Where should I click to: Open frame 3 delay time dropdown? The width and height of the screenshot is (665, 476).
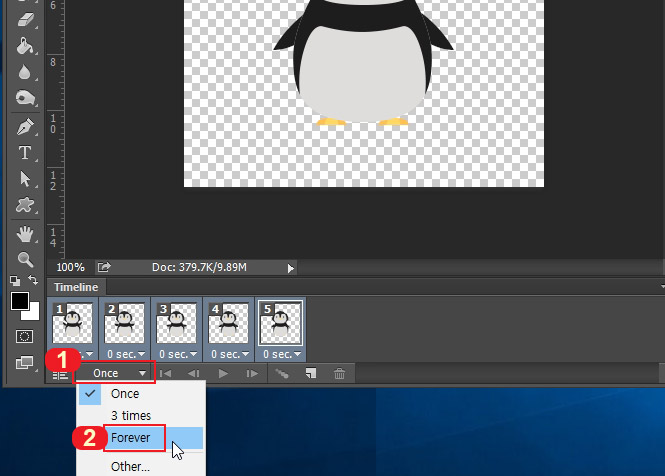coord(178,354)
